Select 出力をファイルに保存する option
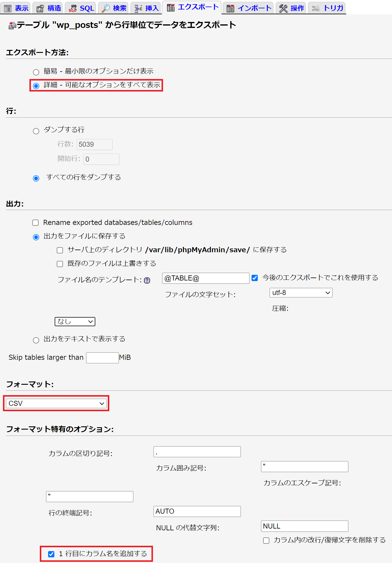392x563 pixels. pyautogui.click(x=36, y=237)
